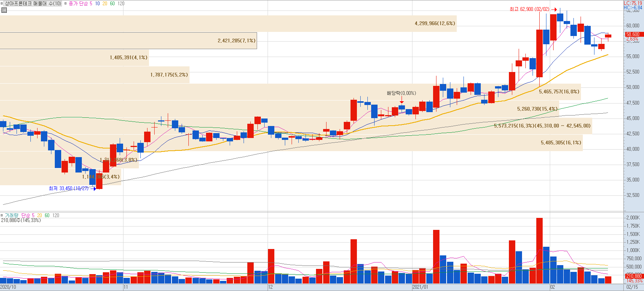Toggle the square marker before 상아프론테크 매물대
644x291 pixels.
[2, 3]
